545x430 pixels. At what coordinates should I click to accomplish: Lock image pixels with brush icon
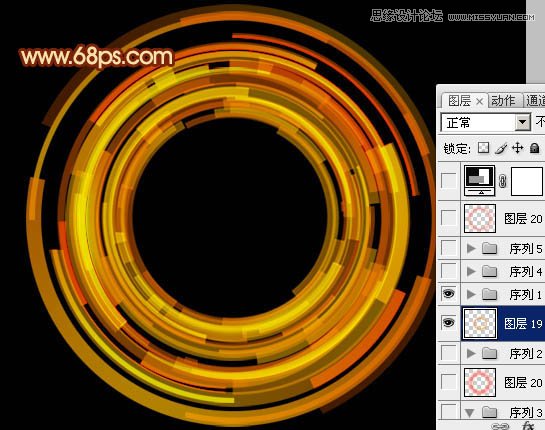[501, 148]
